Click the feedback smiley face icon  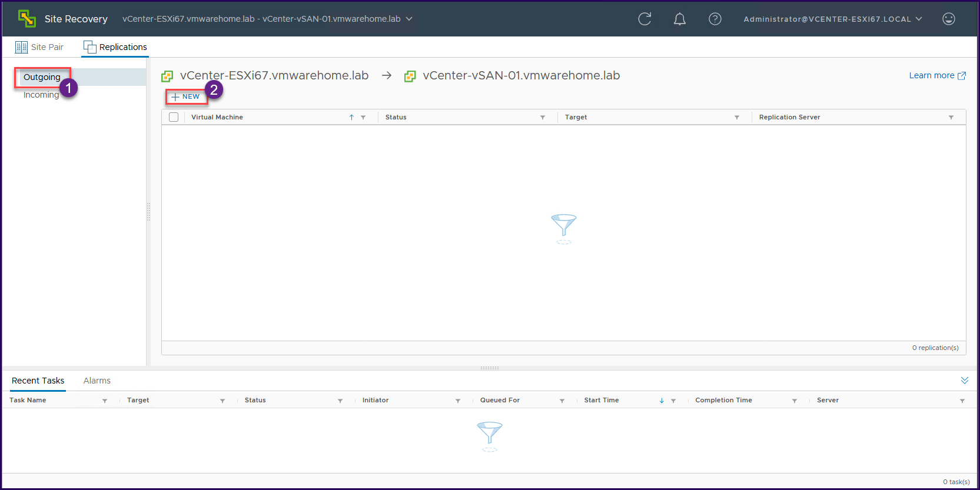949,19
